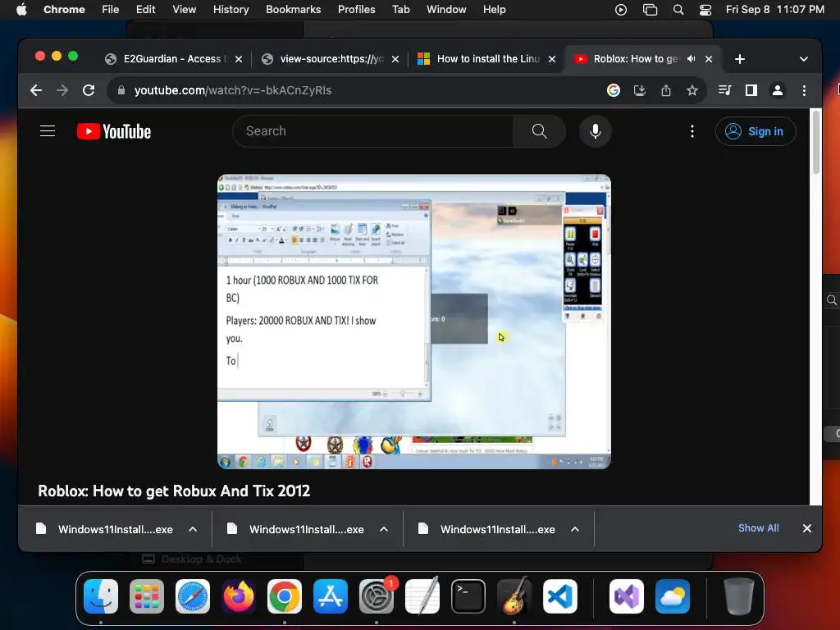The height and width of the screenshot is (630, 840).
Task: Open the File menu
Action: (111, 10)
